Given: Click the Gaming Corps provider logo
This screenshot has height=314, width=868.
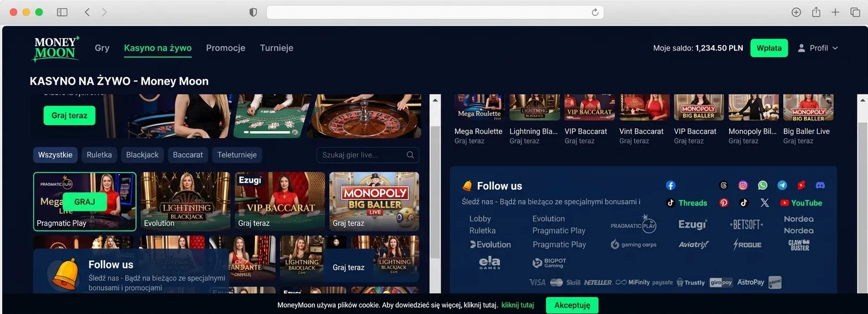Looking at the screenshot, I should coord(633,245).
